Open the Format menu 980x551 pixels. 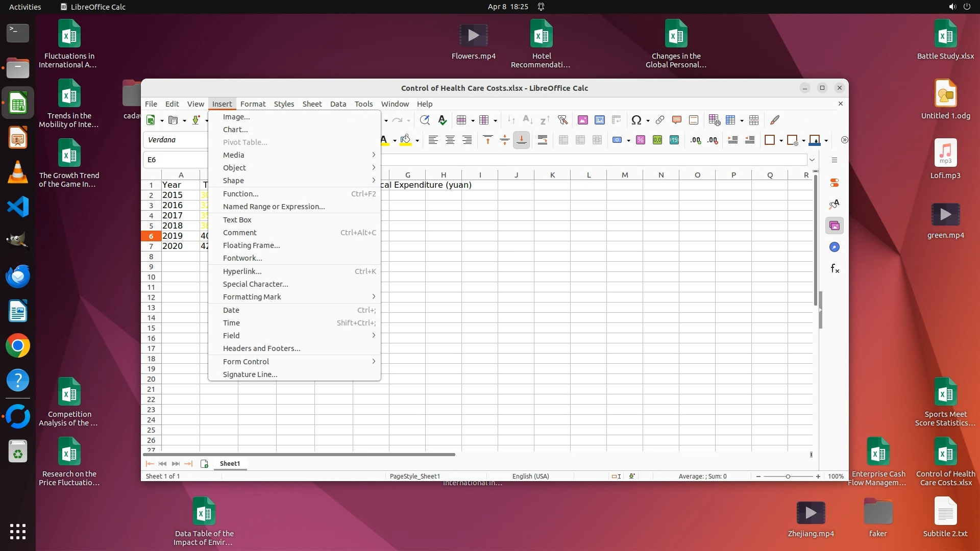pos(253,104)
